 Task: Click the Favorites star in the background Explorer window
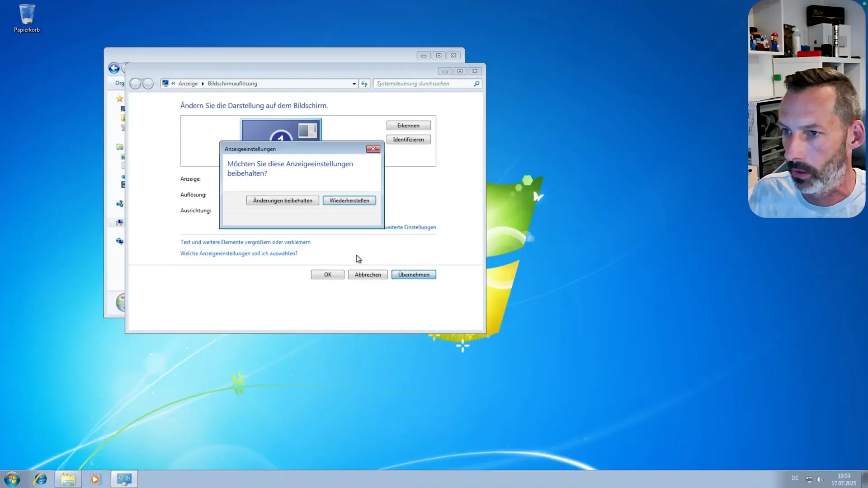click(x=119, y=99)
